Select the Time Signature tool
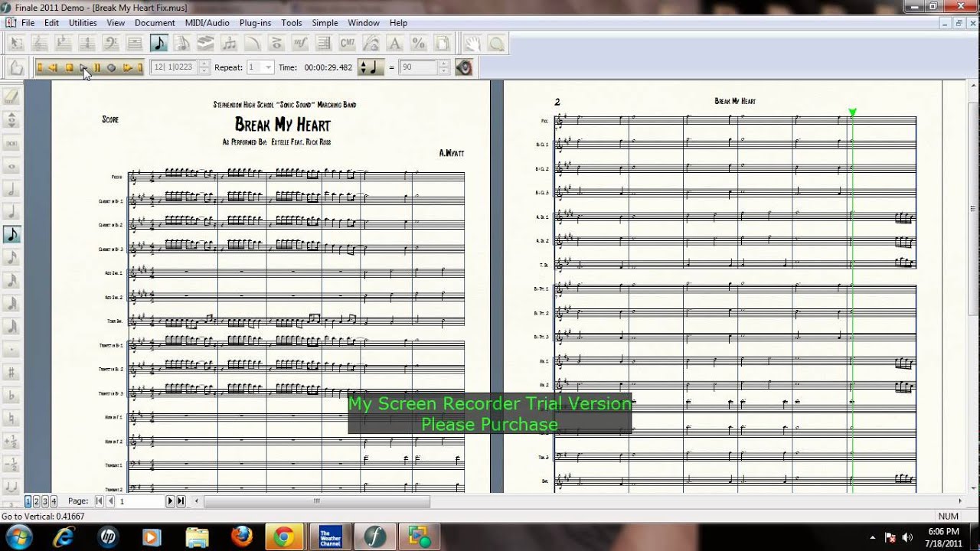The width and height of the screenshot is (980, 551). tap(87, 43)
